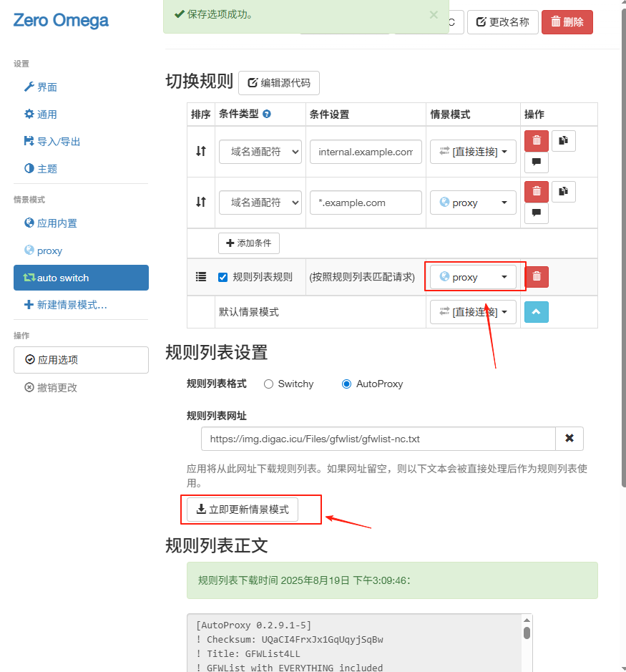Open condition type dropdown for *.example.com

pos(260,203)
